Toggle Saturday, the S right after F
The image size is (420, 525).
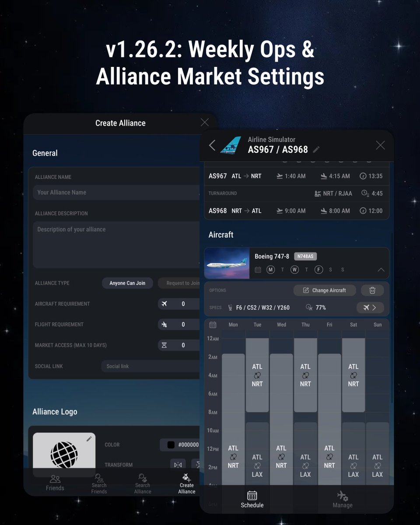click(330, 270)
